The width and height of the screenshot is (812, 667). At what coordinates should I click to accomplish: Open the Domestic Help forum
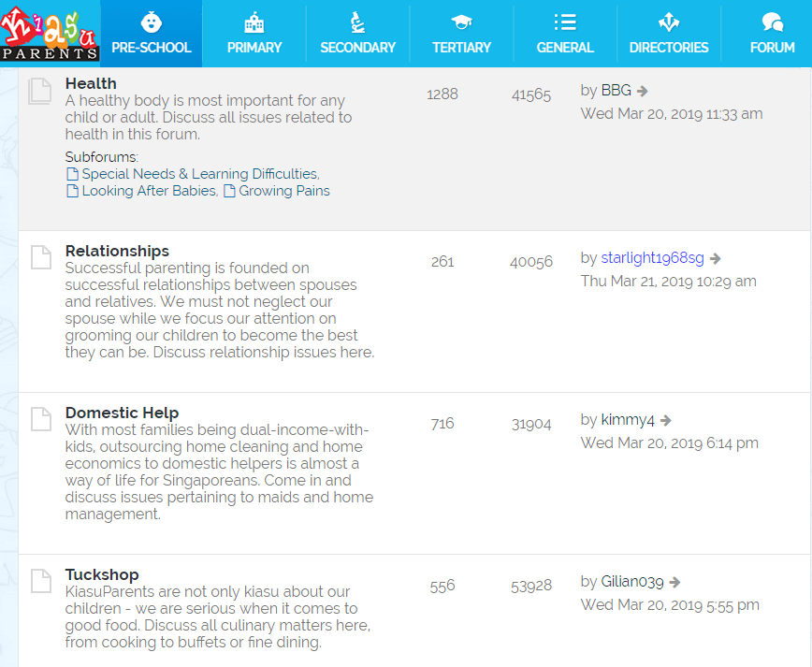click(122, 413)
